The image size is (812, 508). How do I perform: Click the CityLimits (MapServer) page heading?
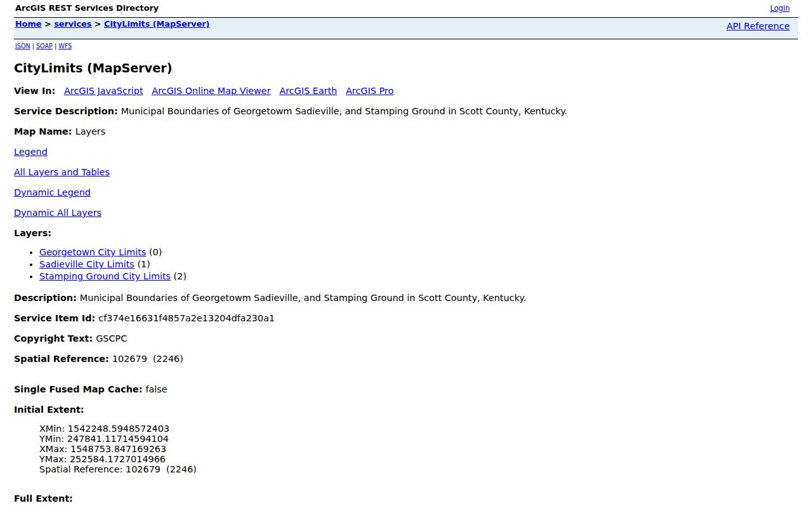pos(93,68)
